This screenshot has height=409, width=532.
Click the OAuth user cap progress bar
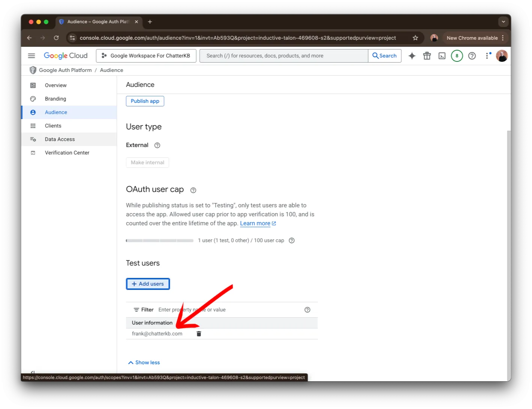tap(160, 240)
